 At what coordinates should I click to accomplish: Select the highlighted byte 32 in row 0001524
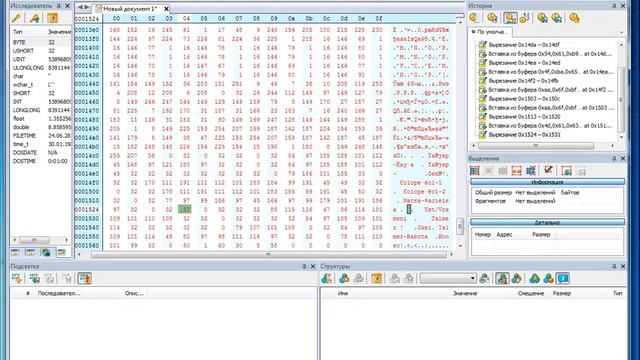(185, 209)
